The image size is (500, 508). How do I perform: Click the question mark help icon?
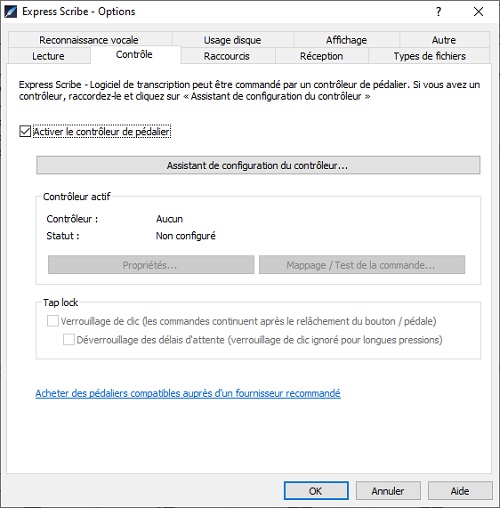pos(438,12)
